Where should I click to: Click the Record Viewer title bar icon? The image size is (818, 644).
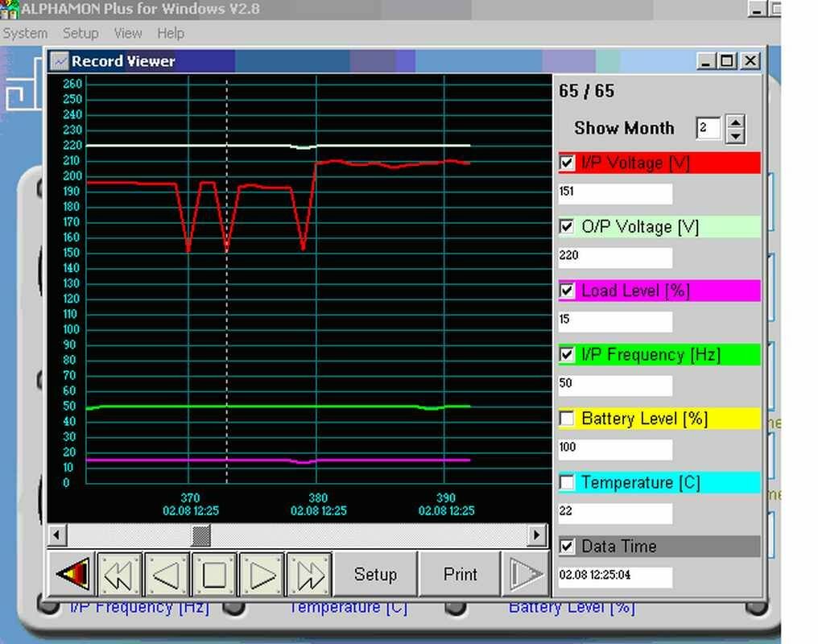(x=60, y=61)
